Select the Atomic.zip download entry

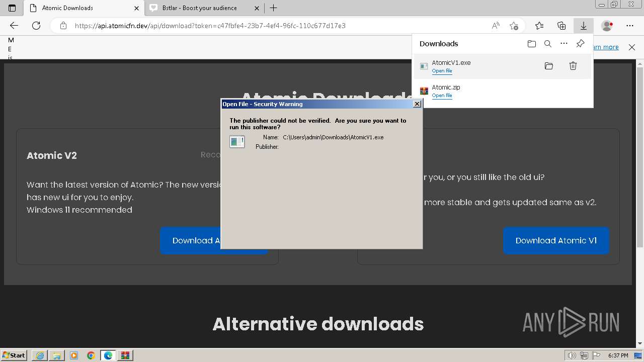[x=502, y=91]
